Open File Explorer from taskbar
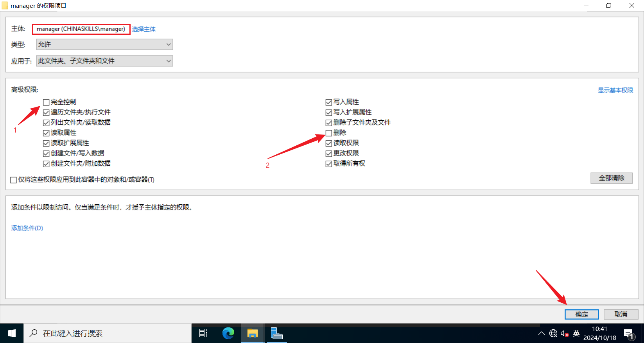Image resolution: width=644 pixels, height=343 pixels. pyautogui.click(x=252, y=333)
